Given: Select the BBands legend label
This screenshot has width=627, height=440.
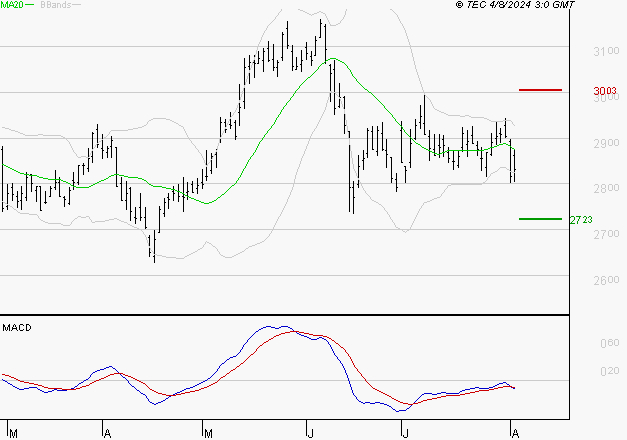Looking at the screenshot, I should [x=56, y=4].
